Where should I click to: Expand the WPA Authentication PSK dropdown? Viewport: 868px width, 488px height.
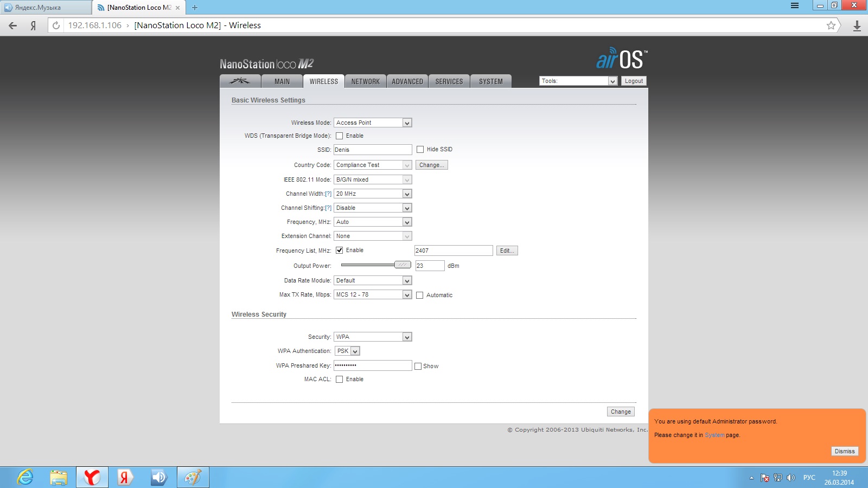point(347,351)
